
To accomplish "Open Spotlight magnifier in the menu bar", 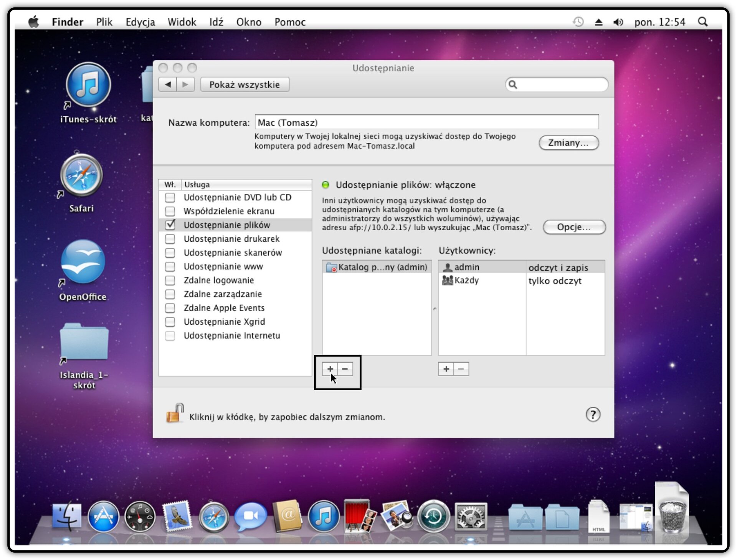I will [x=703, y=22].
